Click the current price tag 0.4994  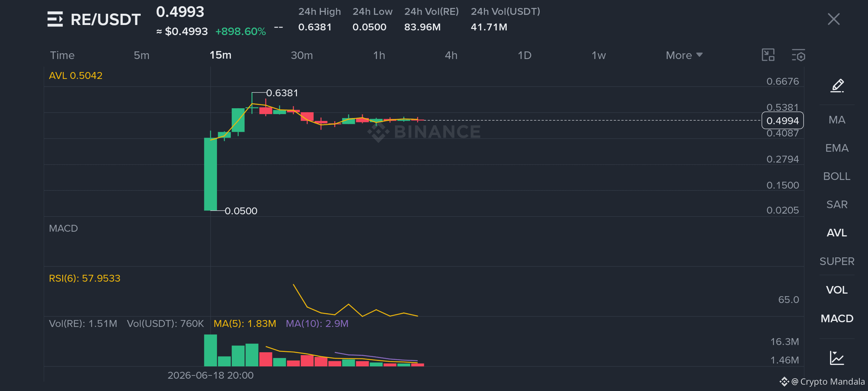(783, 121)
